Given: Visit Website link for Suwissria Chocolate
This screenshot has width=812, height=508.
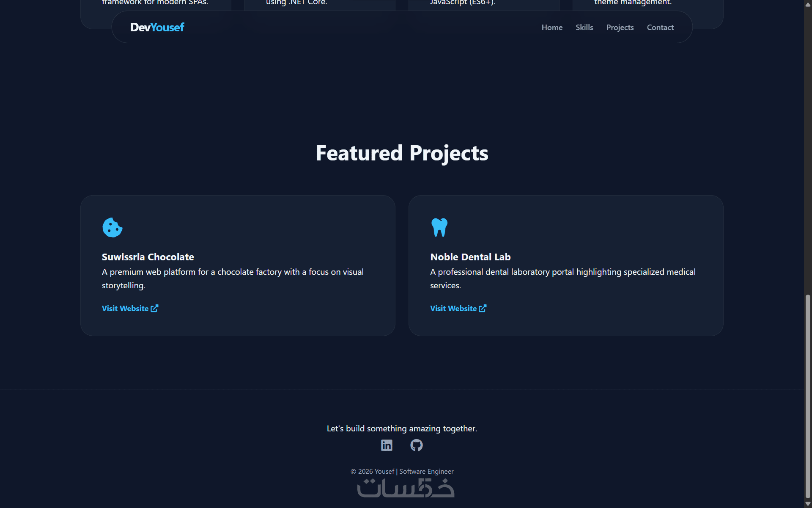Looking at the screenshot, I should click(125, 309).
